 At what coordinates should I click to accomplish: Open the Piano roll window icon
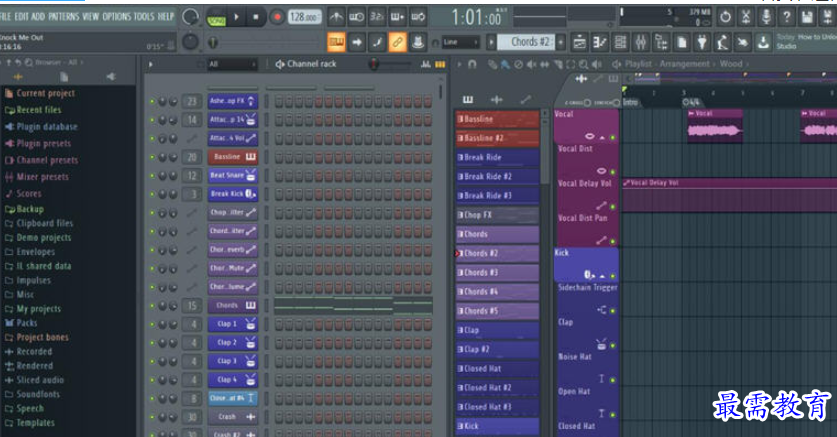click(x=600, y=42)
